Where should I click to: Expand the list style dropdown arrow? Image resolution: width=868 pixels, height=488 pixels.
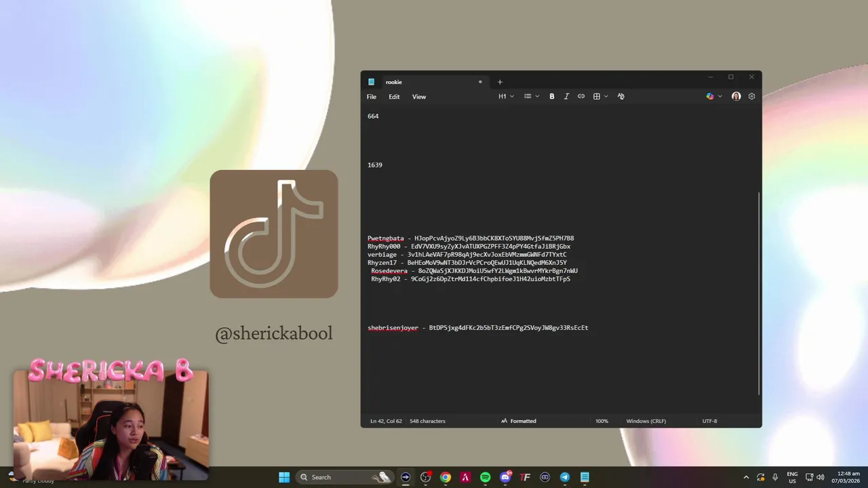coord(538,96)
